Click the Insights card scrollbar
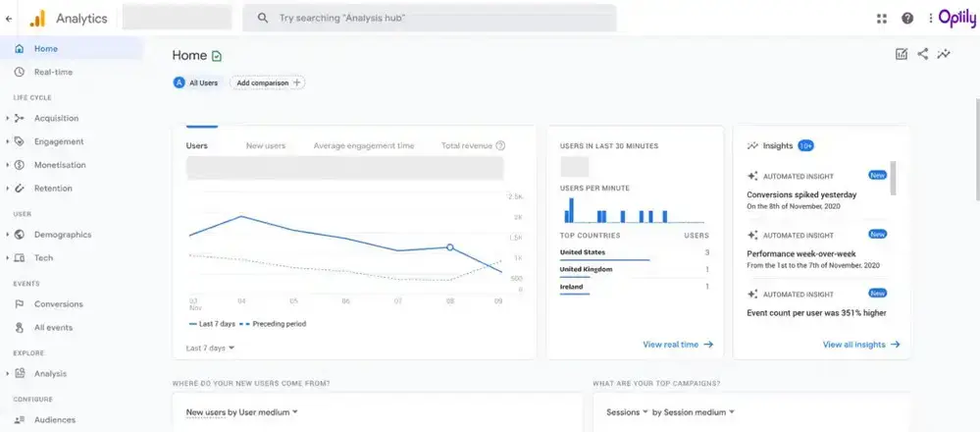 point(893,178)
